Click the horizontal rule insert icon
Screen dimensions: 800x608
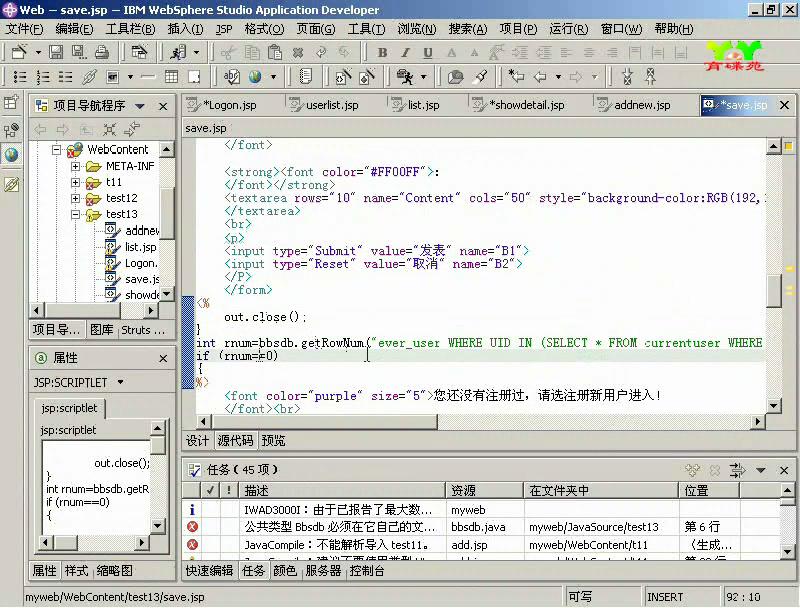pyautogui.click(x=148, y=77)
